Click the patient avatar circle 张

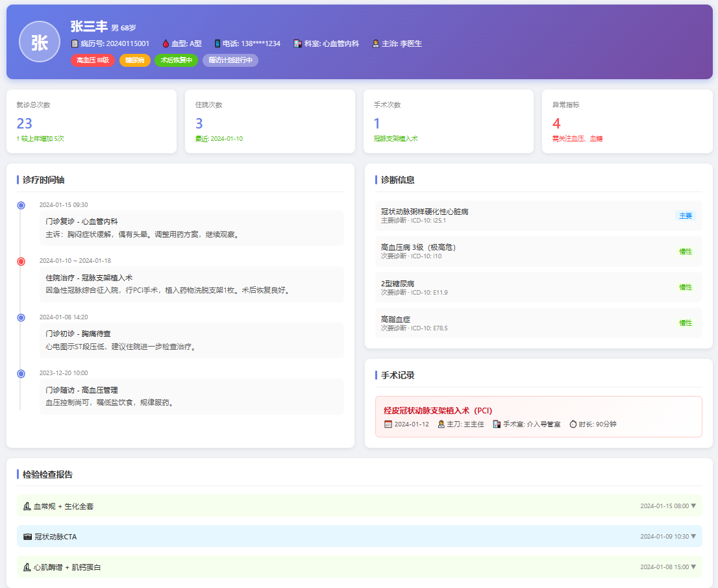point(40,42)
